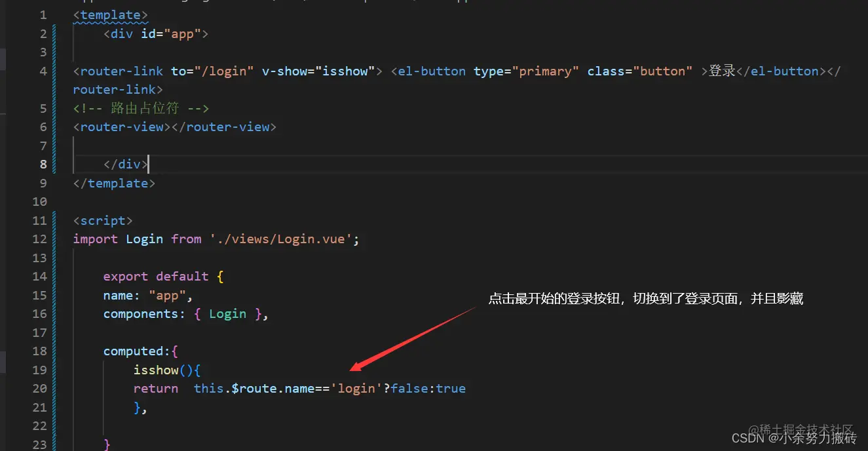Click the opening <template> tag on line 1

pos(111,14)
